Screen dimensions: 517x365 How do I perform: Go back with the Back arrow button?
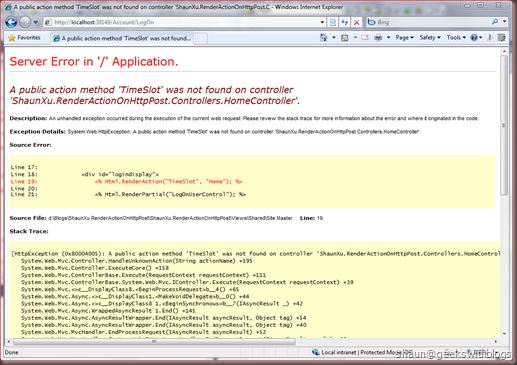pos(11,22)
